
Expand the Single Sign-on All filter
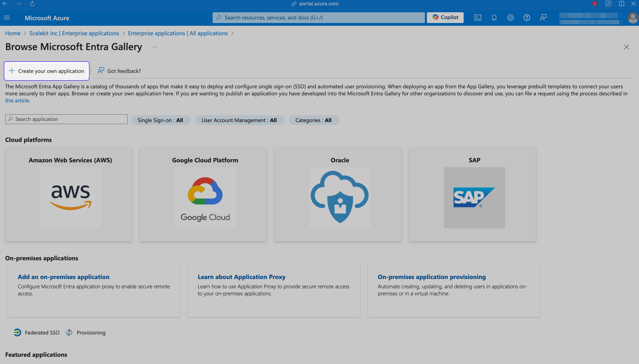tap(160, 120)
